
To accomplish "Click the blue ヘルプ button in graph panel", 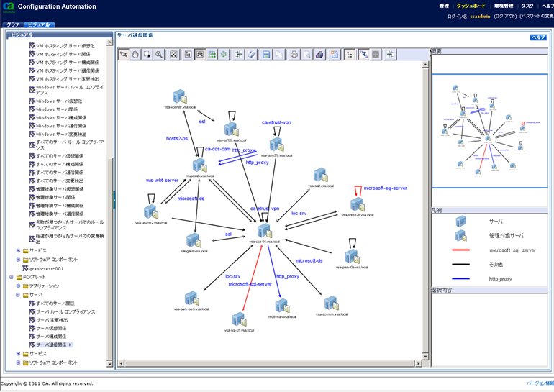I will coord(538,37).
